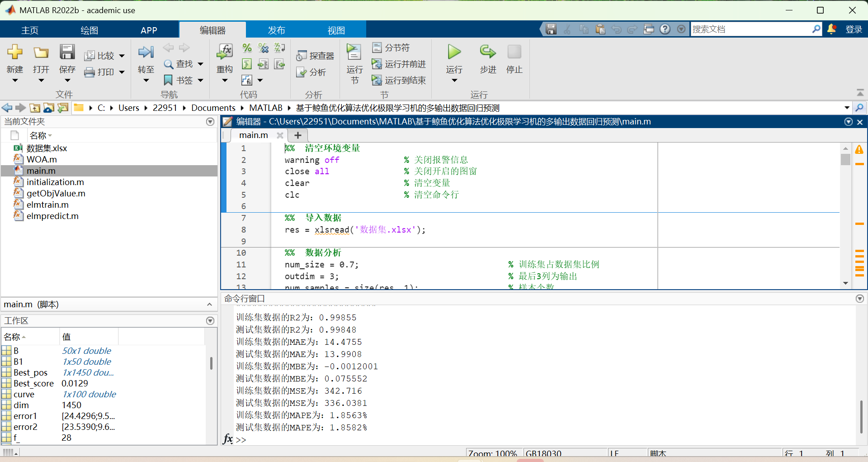Click the 比较 compare button

(100, 56)
